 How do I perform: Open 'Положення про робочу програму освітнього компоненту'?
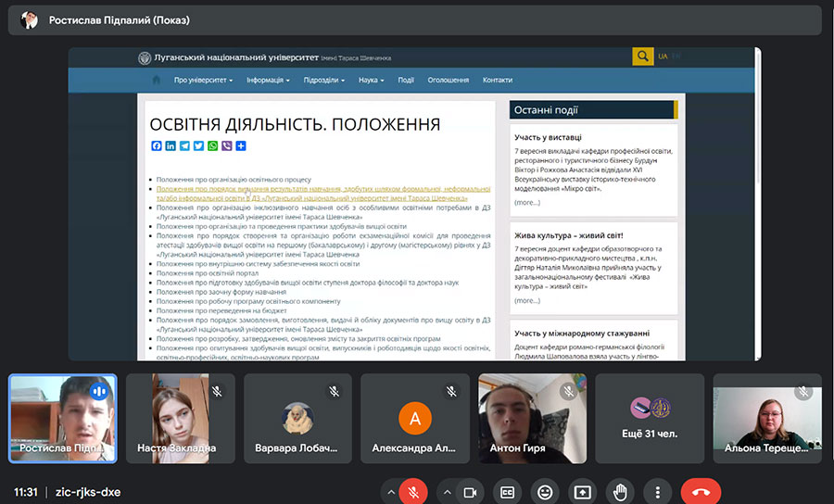(248, 301)
